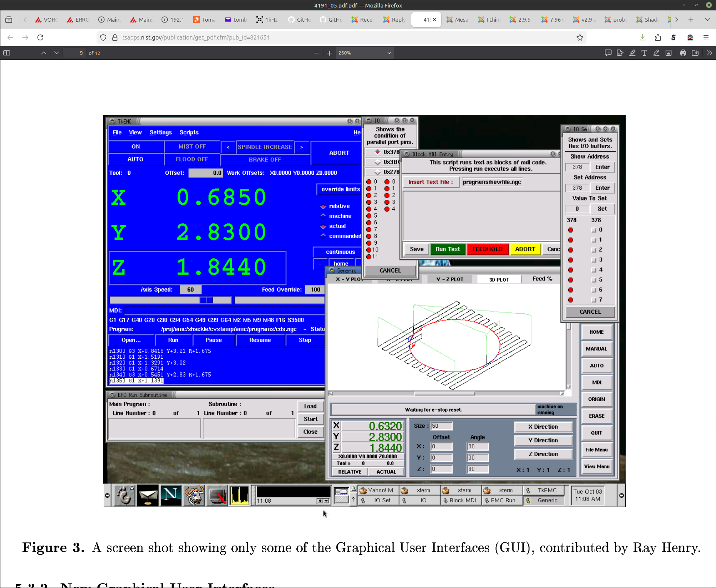Screen dimensions: 716x588
Task: Click the add image tool icon
Action: point(669,53)
